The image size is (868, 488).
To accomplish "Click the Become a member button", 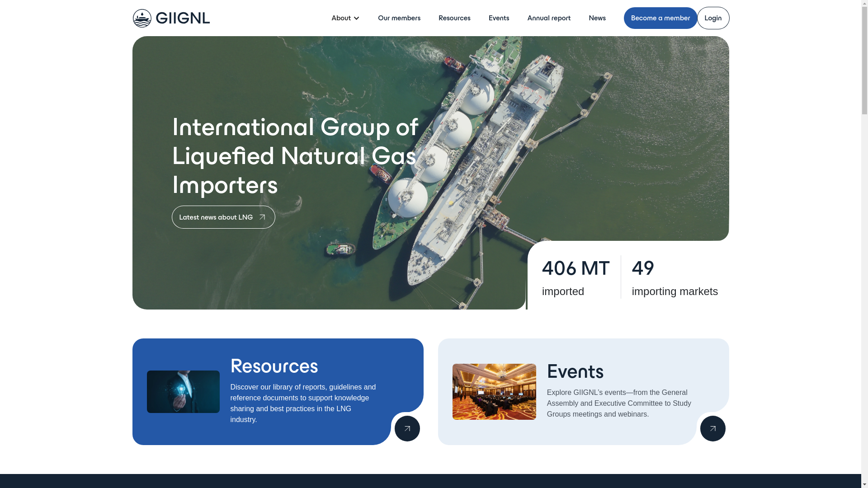I will (660, 18).
